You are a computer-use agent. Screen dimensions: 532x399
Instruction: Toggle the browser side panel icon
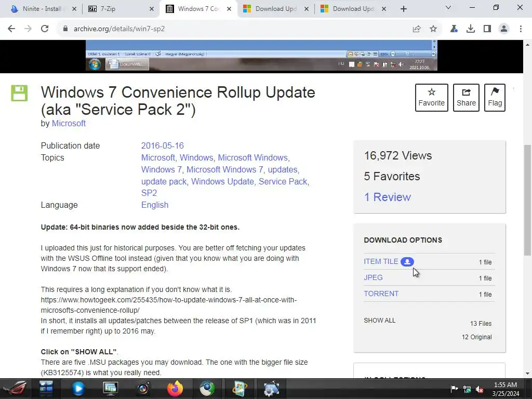tap(487, 29)
